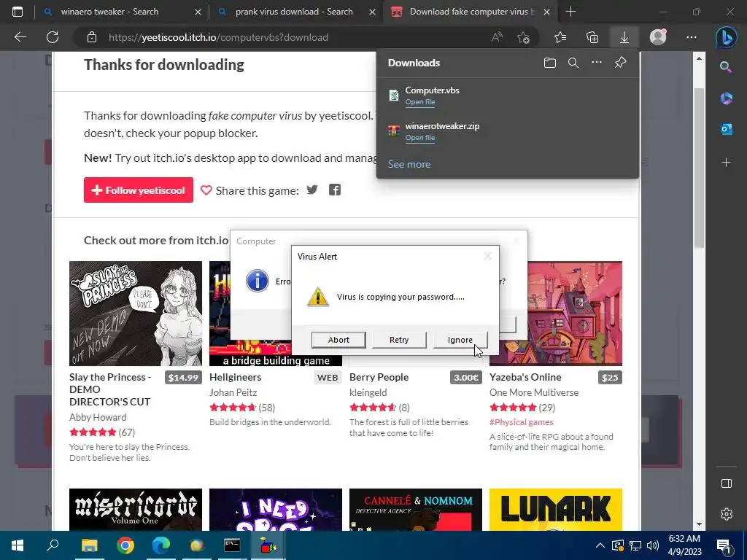Open Berry People game title link
747x560 pixels.
[x=379, y=377]
